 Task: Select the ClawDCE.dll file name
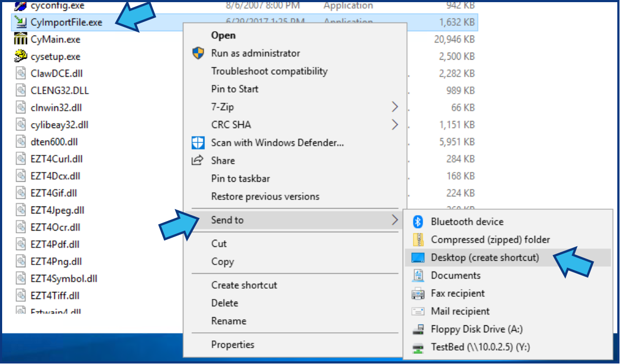pyautogui.click(x=56, y=74)
